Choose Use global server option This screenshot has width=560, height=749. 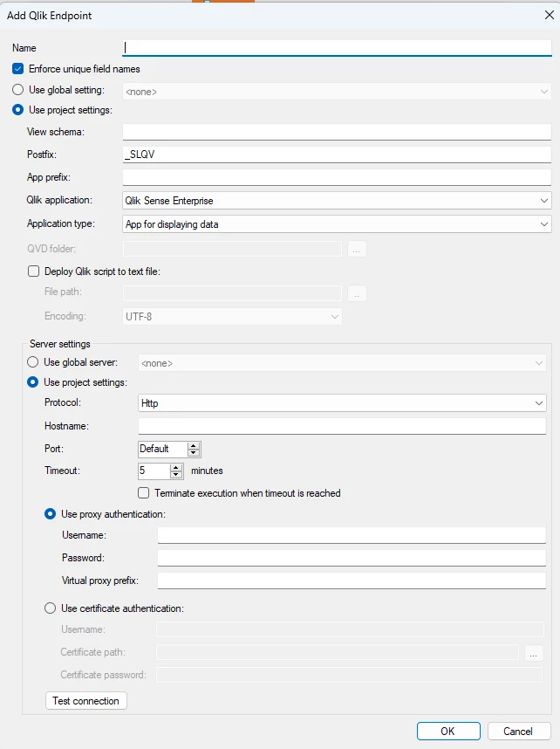coord(33,362)
